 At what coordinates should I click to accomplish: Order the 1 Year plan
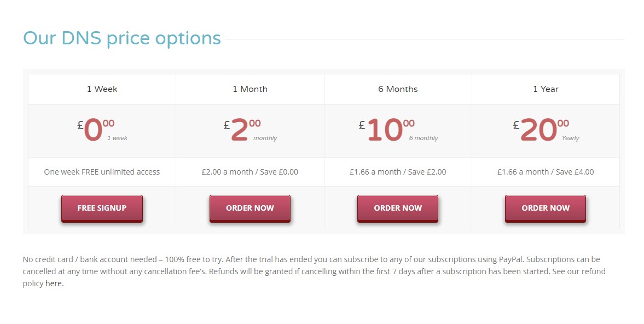[546, 208]
